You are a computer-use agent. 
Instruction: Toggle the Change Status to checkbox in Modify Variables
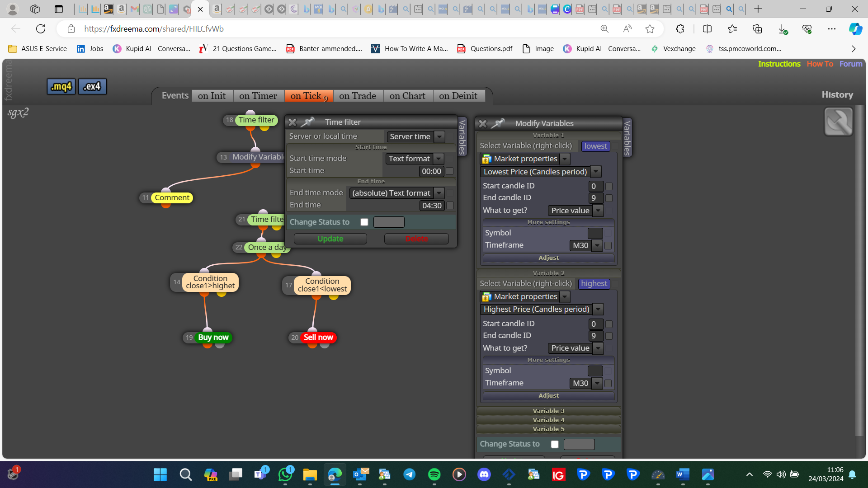(555, 444)
